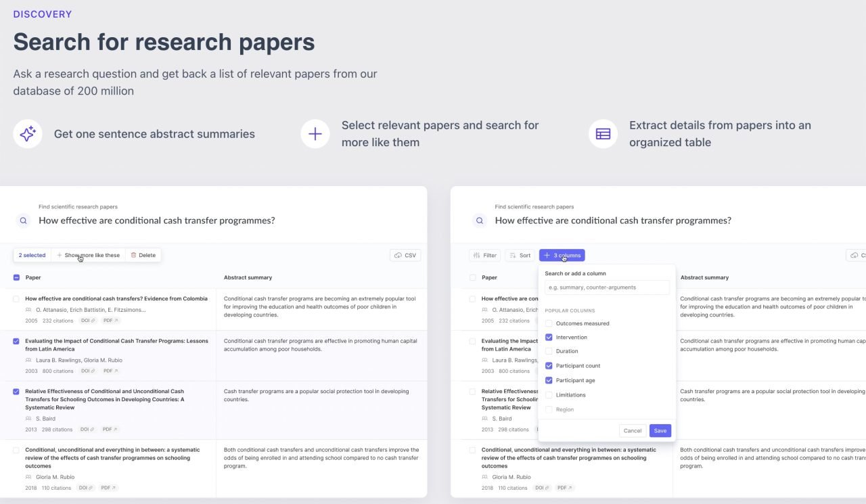Open PDF of Colombia paper in left panel
Screen dimensions: 866x504
110,321
